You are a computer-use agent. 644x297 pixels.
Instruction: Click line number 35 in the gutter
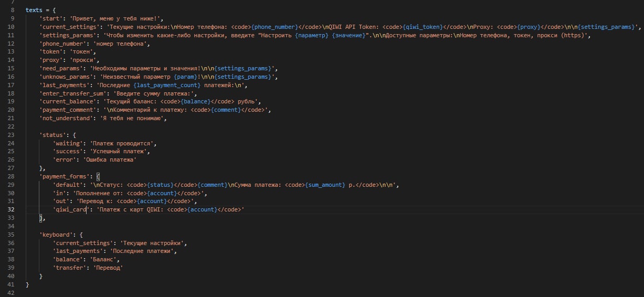11,236
